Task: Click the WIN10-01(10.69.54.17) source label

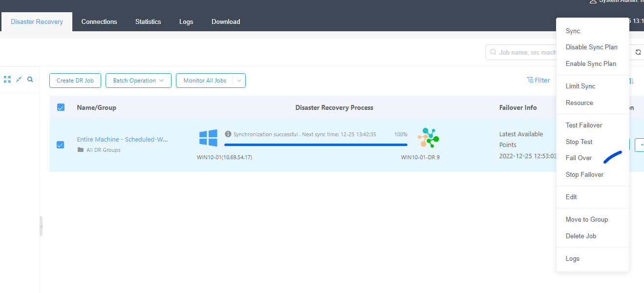Action: 225,157
